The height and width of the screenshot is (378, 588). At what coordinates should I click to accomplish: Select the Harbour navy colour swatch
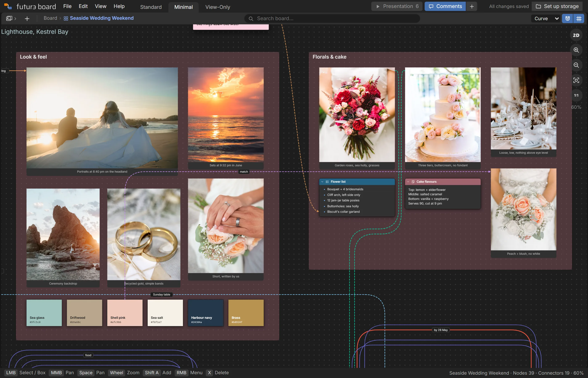(206, 313)
